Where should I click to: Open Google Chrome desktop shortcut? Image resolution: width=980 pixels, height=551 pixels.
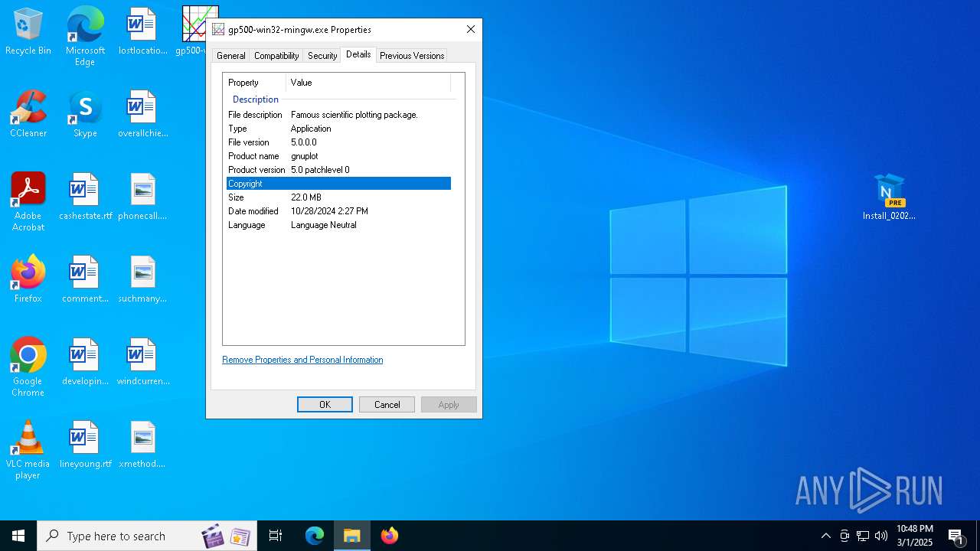(x=28, y=367)
